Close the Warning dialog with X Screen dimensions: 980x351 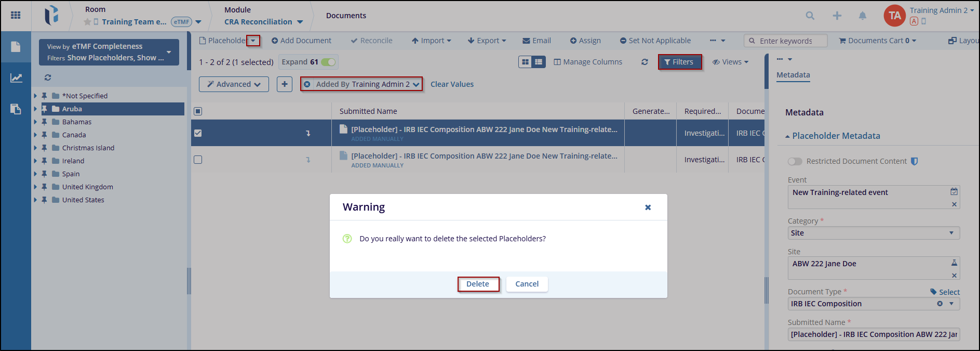(648, 207)
